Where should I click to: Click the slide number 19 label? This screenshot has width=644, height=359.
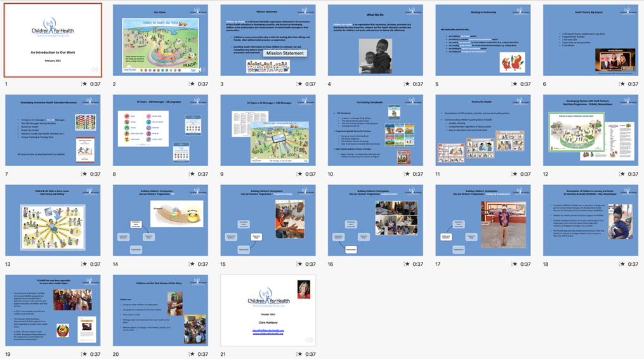point(8,354)
